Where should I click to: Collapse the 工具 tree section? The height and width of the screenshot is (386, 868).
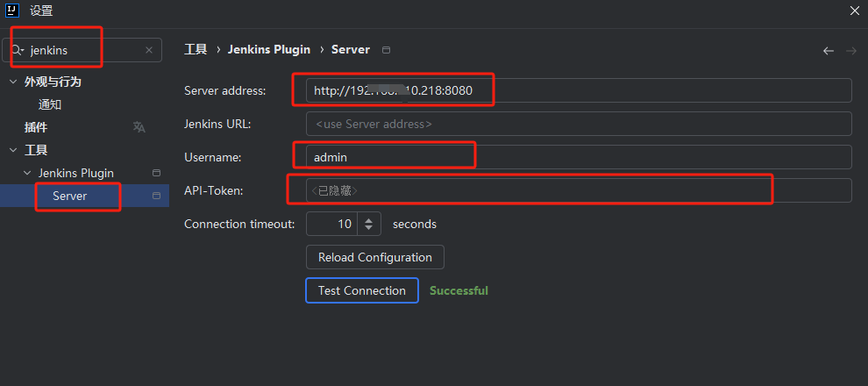pos(12,150)
